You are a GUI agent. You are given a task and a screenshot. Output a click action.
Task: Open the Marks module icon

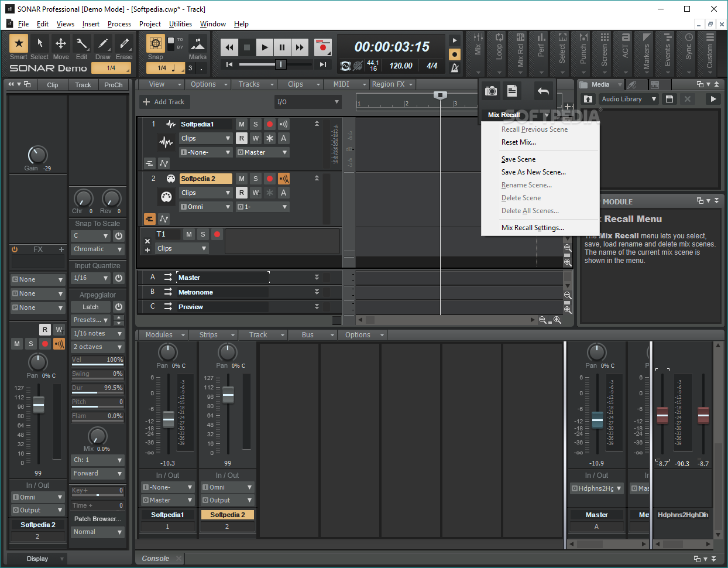pyautogui.click(x=197, y=44)
